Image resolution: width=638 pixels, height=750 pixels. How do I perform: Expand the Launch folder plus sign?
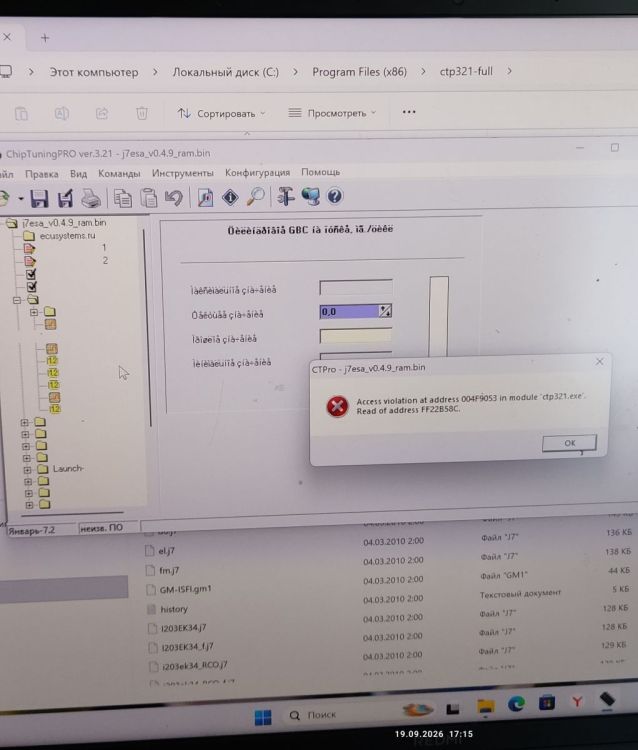(28, 470)
